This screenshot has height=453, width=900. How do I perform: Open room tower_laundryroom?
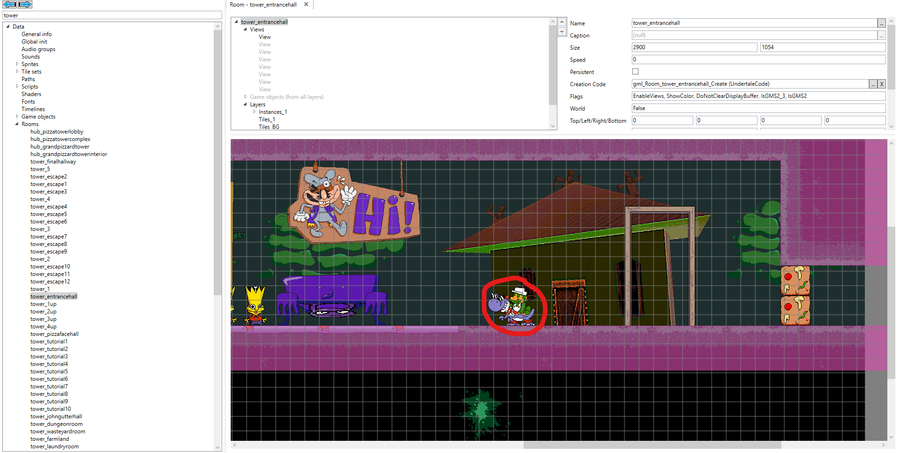(x=55, y=446)
